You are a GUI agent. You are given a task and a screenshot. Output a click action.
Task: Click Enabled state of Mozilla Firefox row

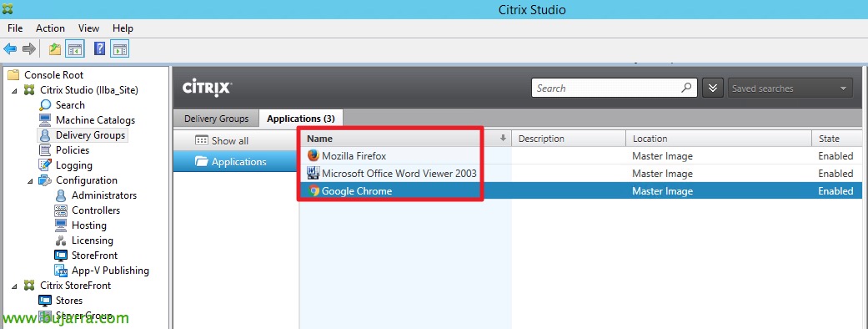tap(835, 156)
